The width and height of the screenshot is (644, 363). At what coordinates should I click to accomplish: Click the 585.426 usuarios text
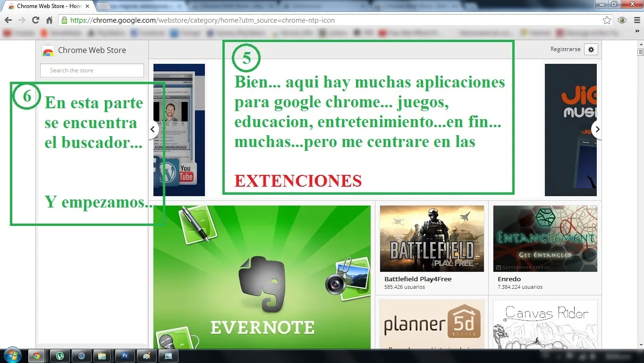[405, 287]
